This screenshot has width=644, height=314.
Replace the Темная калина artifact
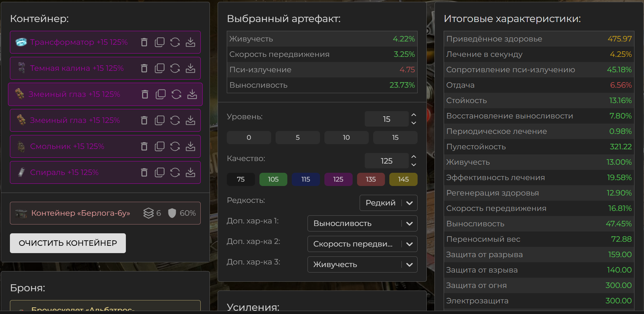coord(175,68)
